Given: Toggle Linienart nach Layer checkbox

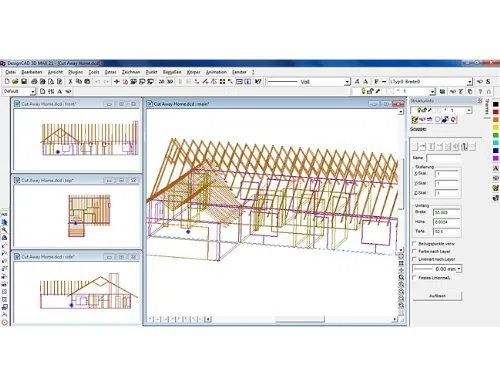Looking at the screenshot, I should point(415,259).
